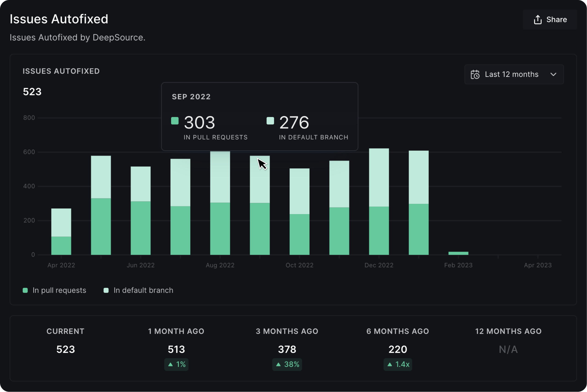Open the Last 12 months dropdown
587x392 pixels.
(512, 75)
